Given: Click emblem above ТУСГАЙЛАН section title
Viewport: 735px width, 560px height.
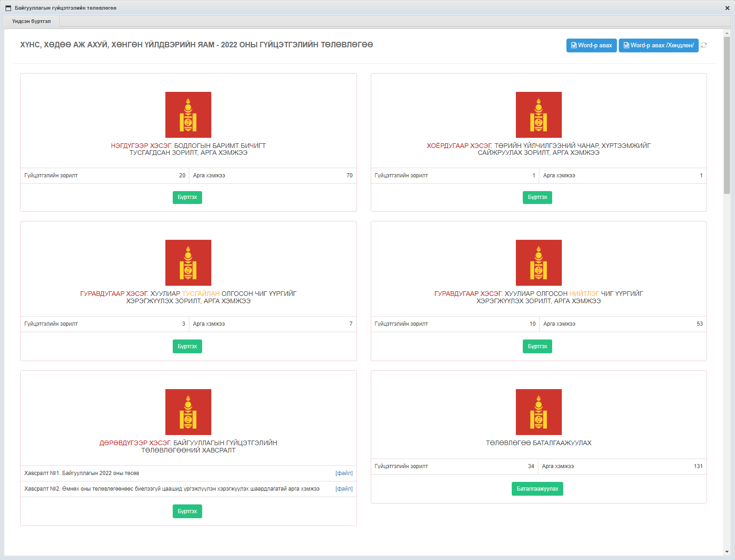Looking at the screenshot, I should click(x=188, y=263).
